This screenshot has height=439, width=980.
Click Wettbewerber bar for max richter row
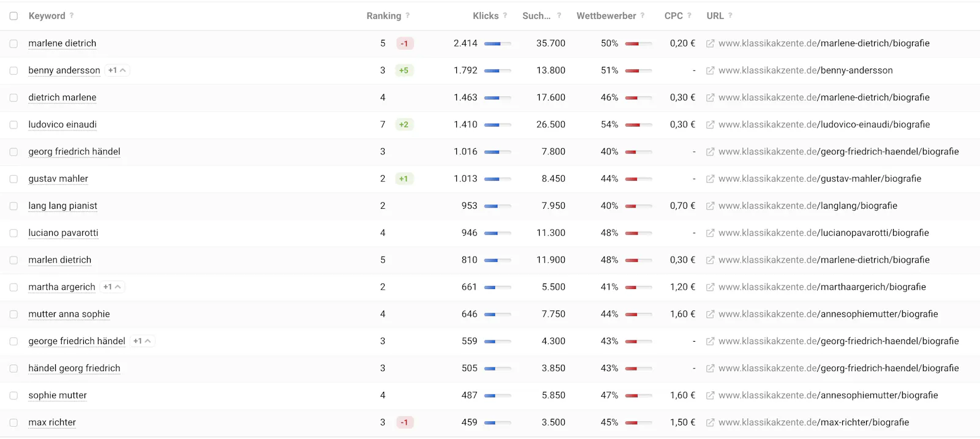coord(638,423)
